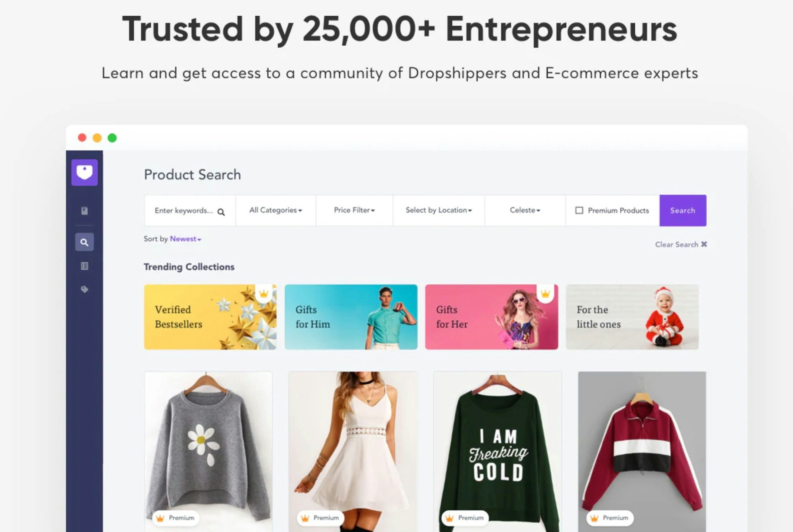Select the I Am Freaking Cold sweatshirt
The image size is (793, 532).
(497, 452)
